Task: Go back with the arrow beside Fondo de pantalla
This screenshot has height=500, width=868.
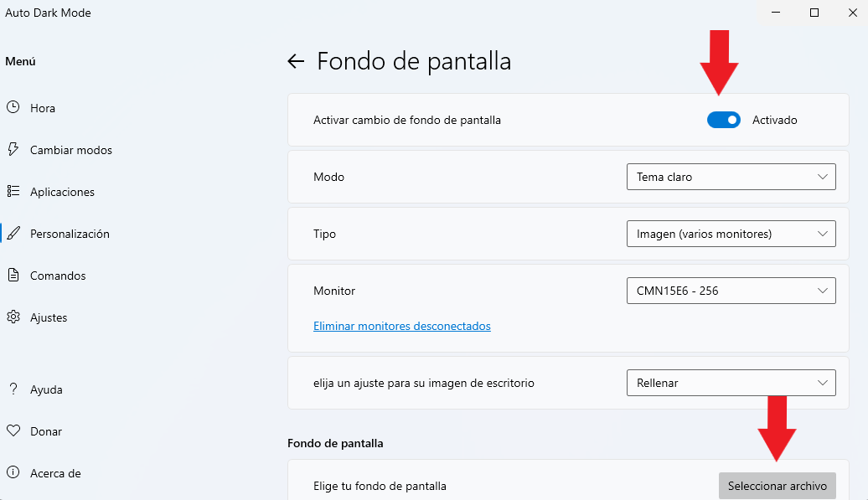Action: [x=296, y=61]
